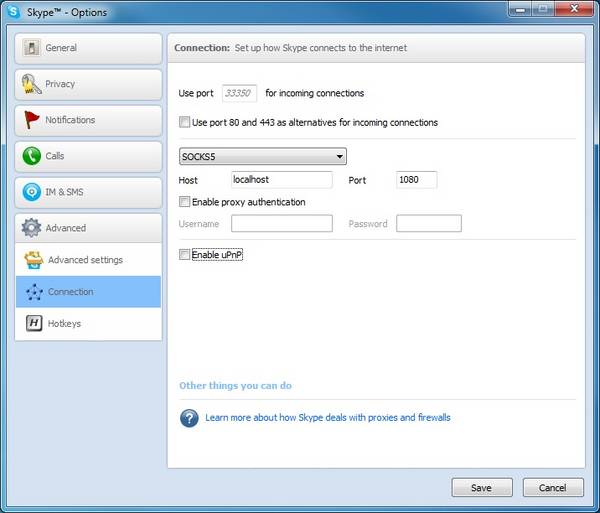Viewport: 600px width, 513px height.
Task: Cancel the options dialog
Action: (x=553, y=487)
